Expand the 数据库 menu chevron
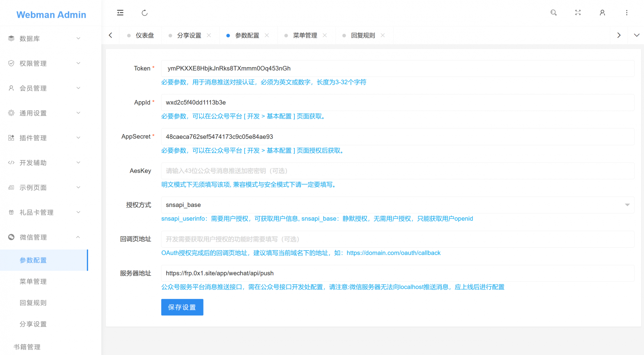Image resolution: width=644 pixels, height=355 pixels. (78, 38)
